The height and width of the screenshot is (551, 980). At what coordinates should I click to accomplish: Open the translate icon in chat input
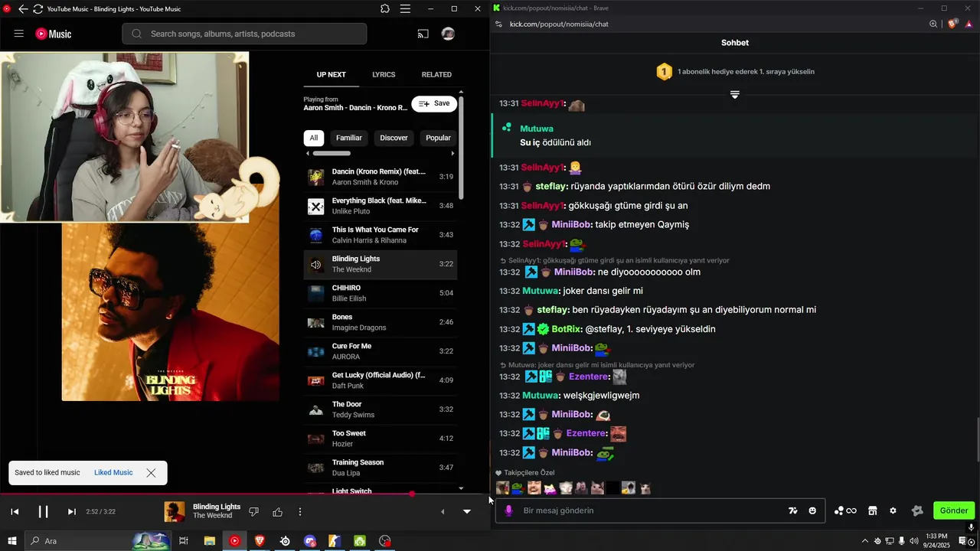[x=792, y=510]
